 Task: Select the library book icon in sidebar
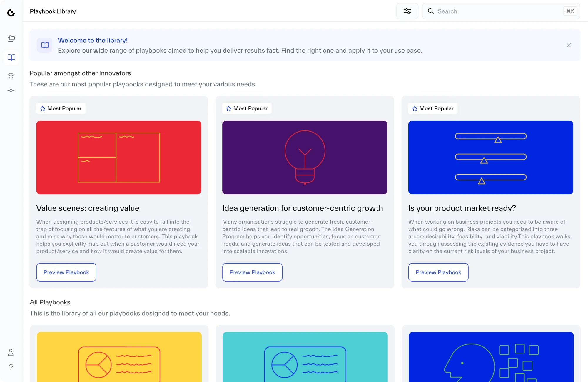click(11, 57)
